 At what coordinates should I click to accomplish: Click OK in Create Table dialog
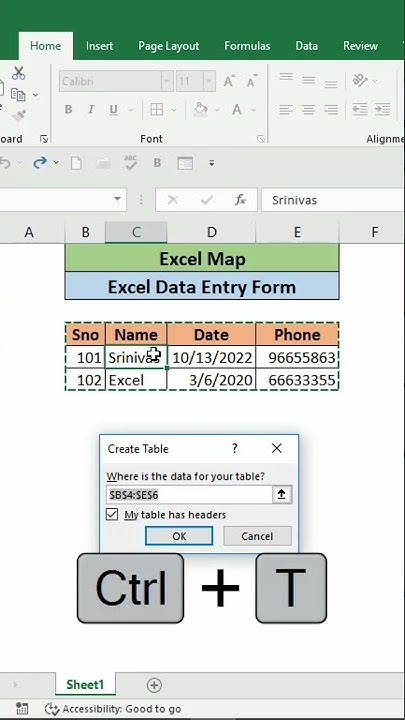(179, 536)
